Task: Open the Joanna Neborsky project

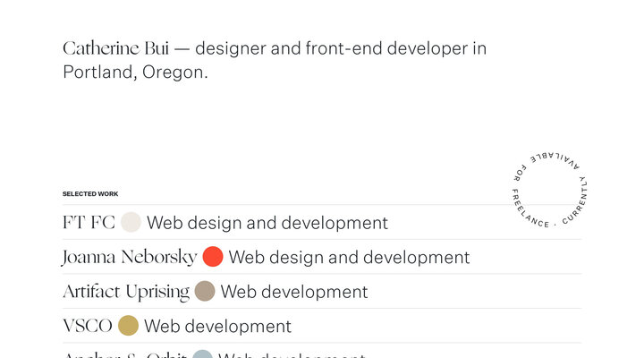Action: tap(130, 258)
